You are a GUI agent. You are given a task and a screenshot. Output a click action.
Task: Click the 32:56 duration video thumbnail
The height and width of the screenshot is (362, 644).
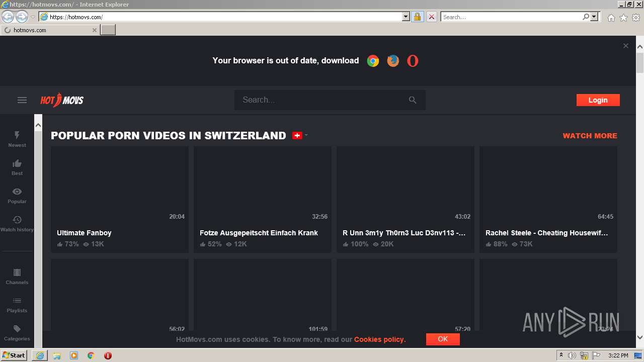pyautogui.click(x=263, y=185)
